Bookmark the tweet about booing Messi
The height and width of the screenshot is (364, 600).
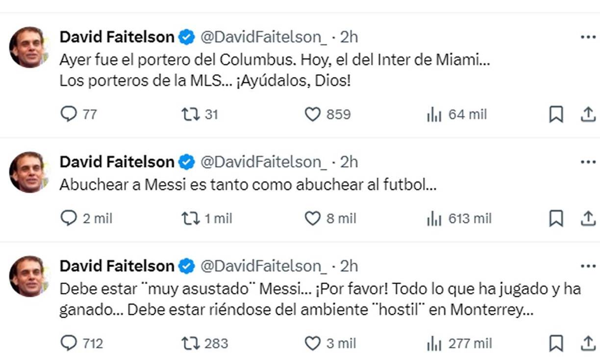click(x=556, y=218)
